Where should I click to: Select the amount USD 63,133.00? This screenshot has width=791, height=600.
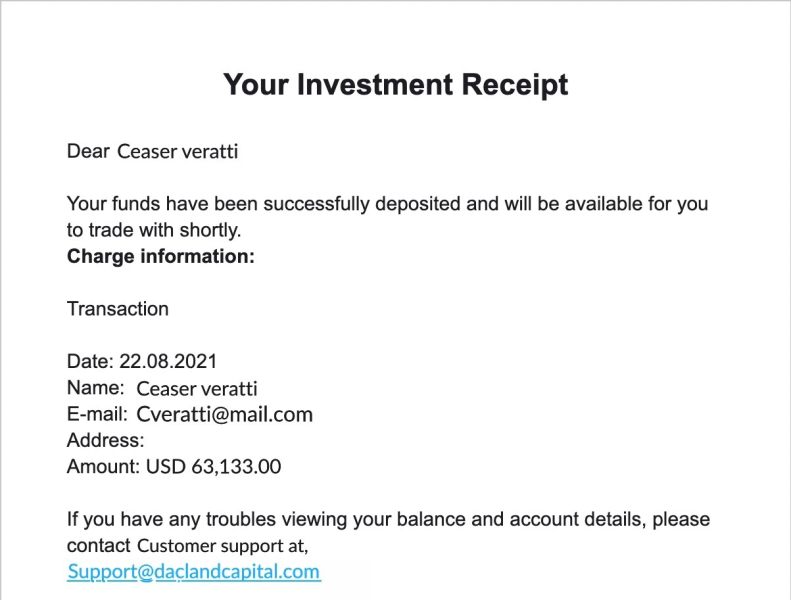pos(213,466)
